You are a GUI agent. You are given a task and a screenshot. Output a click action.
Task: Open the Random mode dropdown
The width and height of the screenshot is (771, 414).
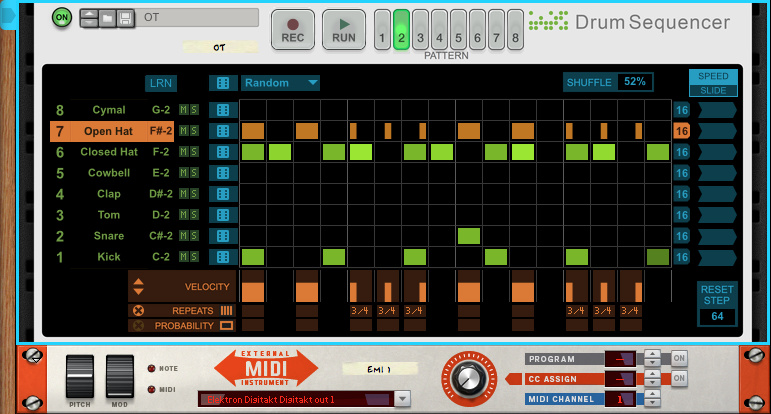pyautogui.click(x=280, y=83)
